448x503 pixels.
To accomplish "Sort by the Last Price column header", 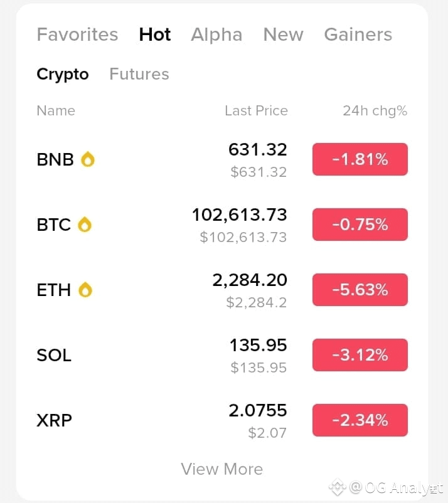I will tap(256, 110).
